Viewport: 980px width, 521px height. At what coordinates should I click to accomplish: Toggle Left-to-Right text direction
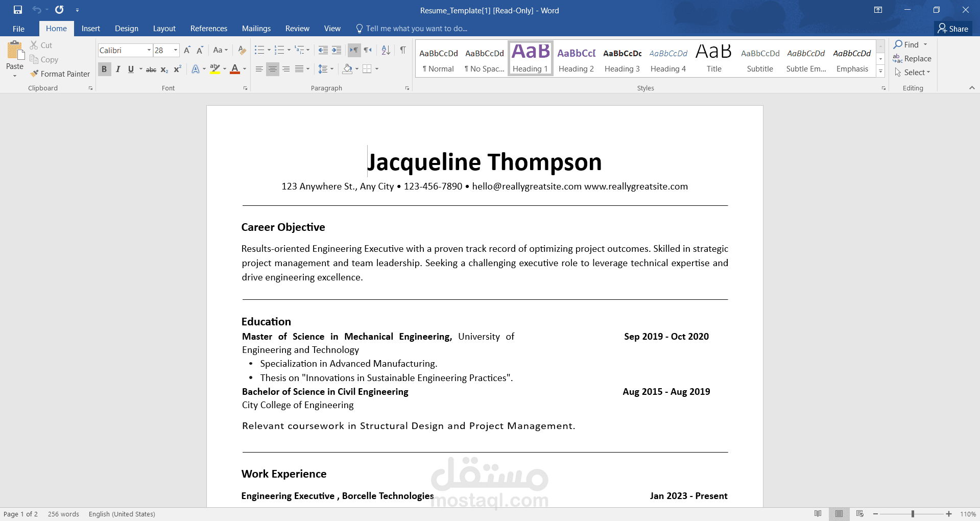click(x=354, y=50)
